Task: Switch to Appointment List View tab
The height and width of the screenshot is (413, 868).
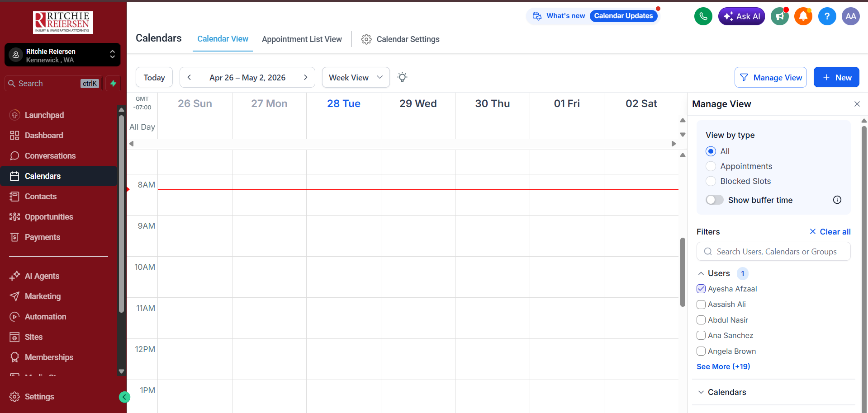Action: (302, 39)
